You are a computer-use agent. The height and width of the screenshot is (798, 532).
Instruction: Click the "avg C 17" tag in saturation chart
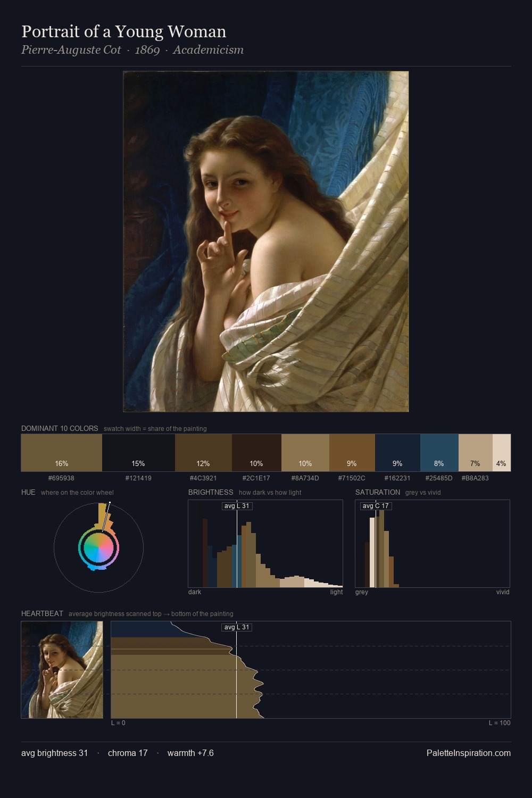coord(376,506)
